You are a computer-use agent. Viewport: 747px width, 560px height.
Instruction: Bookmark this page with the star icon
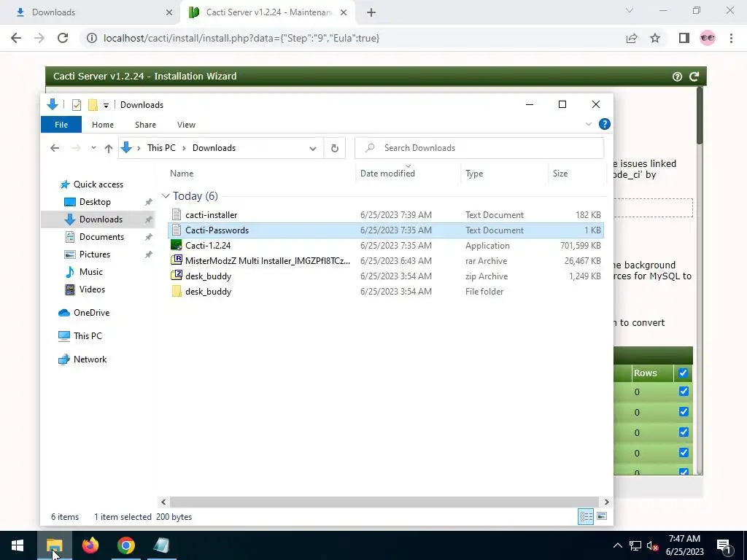click(655, 38)
